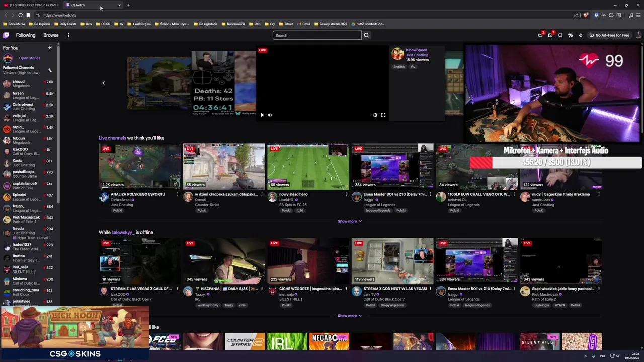The image size is (644, 362).
Task: Open the whispers chat bubble icon
Action: [x=560, y=35]
